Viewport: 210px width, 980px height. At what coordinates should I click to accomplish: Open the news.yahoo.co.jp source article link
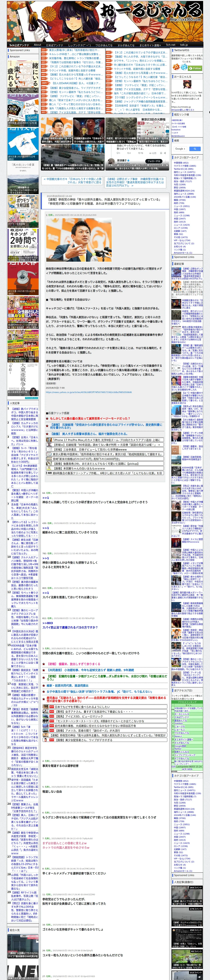coord(88,392)
